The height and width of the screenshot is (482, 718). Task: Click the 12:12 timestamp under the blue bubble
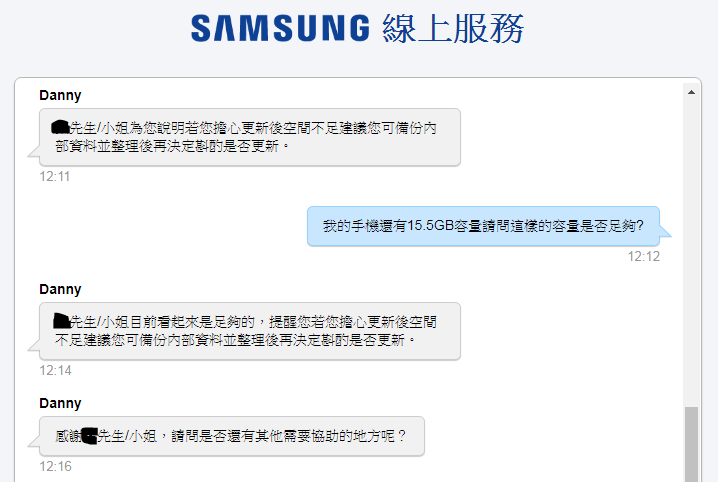tap(644, 257)
